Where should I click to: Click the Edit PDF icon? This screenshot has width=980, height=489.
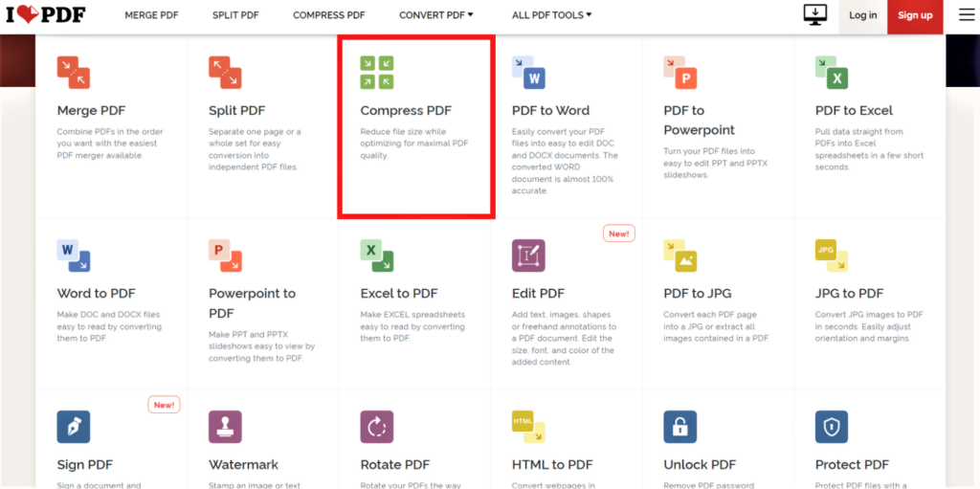click(528, 256)
